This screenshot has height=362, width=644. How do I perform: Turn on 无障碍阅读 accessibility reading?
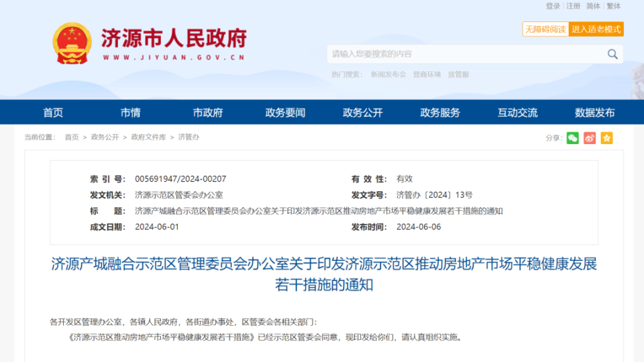pyautogui.click(x=545, y=29)
